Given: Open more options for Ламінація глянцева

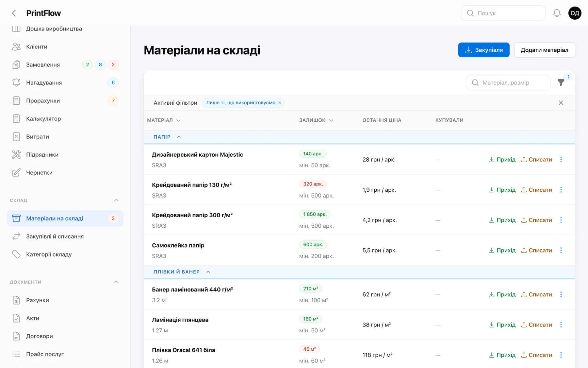Looking at the screenshot, I should (561, 325).
